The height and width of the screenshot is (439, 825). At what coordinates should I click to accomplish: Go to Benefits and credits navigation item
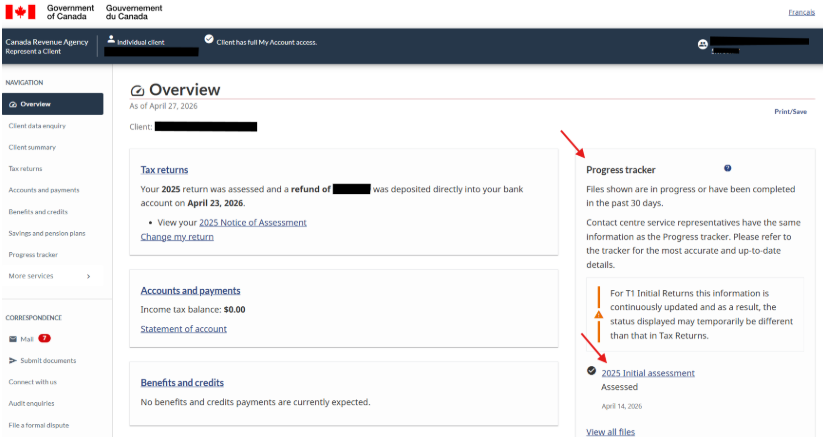(36, 212)
